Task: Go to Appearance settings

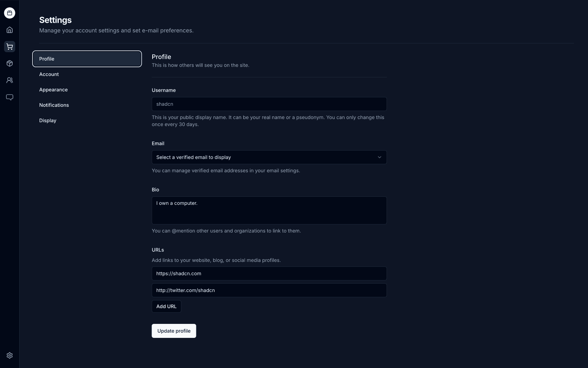Action: (54, 90)
